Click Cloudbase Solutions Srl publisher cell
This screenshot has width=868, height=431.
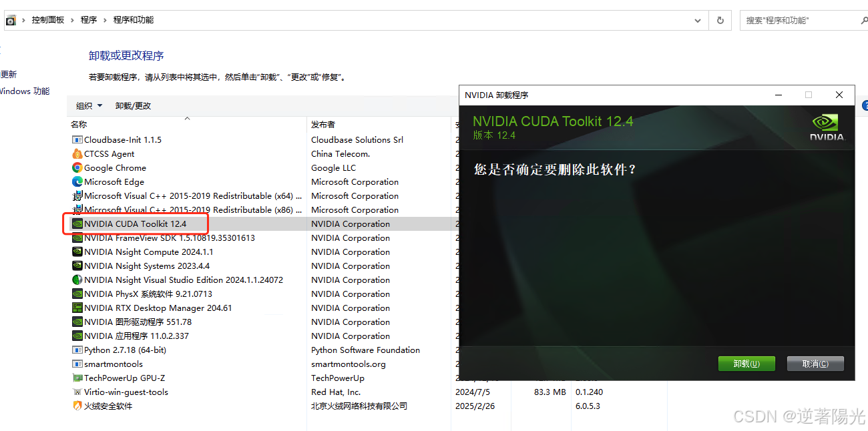tap(357, 139)
